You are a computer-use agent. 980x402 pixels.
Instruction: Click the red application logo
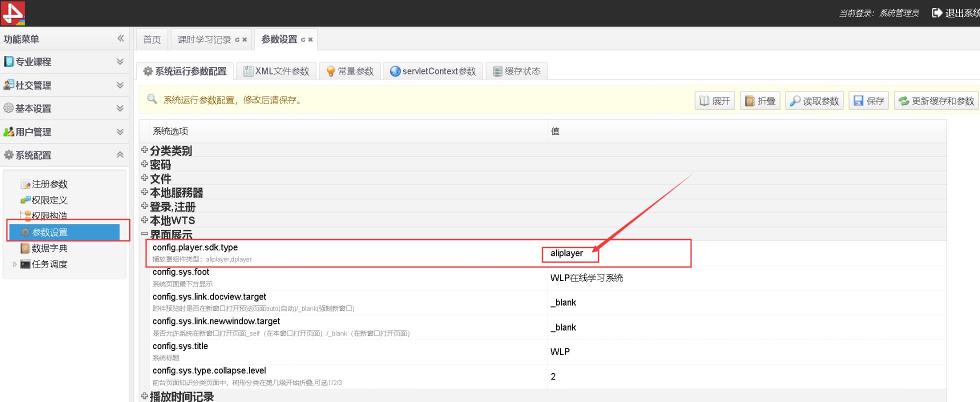coord(13,13)
